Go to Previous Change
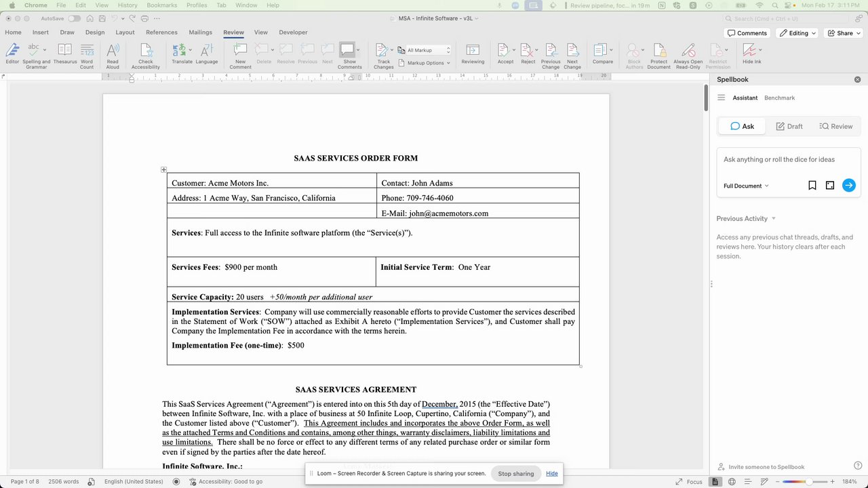Screen dimensions: 868x488 pos(551,56)
